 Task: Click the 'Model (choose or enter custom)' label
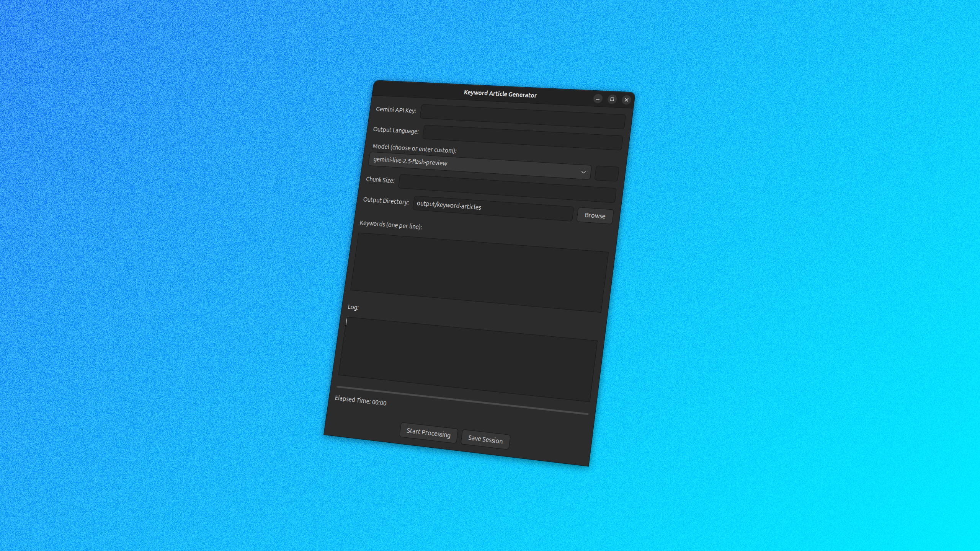click(x=414, y=148)
